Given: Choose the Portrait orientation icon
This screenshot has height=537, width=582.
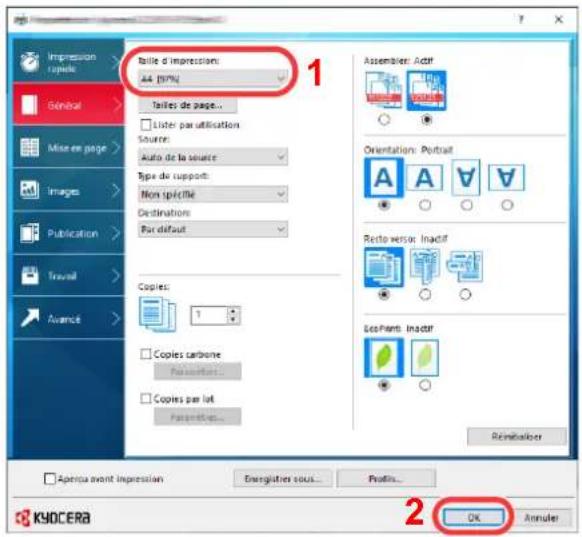Looking at the screenshot, I should coord(384,178).
